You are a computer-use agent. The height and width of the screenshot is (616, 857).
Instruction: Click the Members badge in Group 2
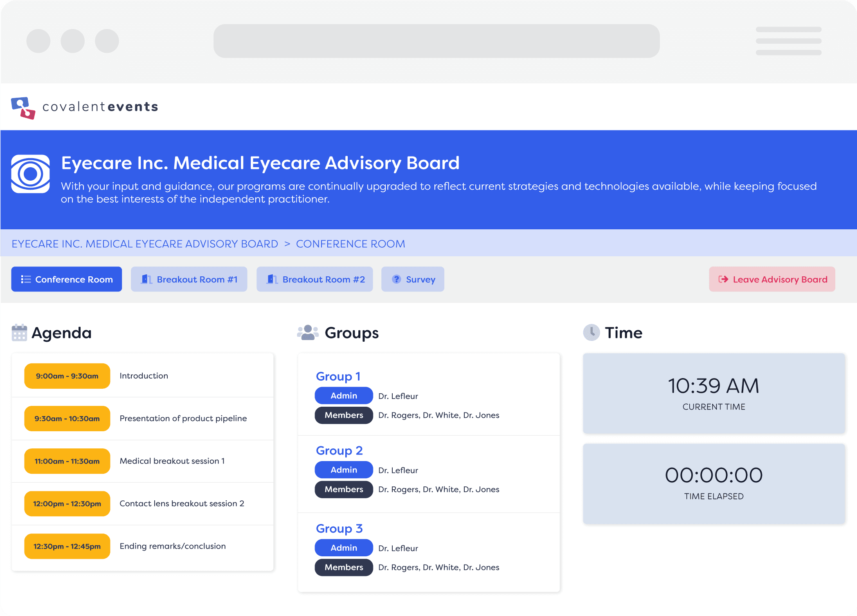[344, 489]
